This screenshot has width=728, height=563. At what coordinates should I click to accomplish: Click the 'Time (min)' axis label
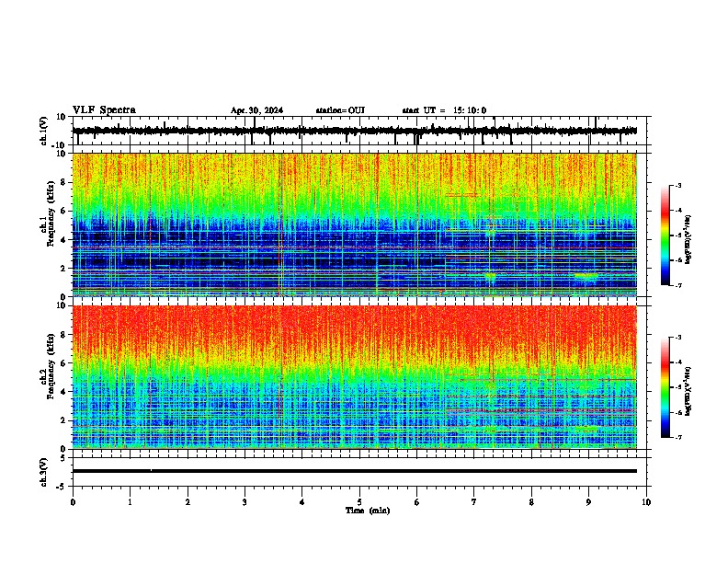click(x=368, y=511)
